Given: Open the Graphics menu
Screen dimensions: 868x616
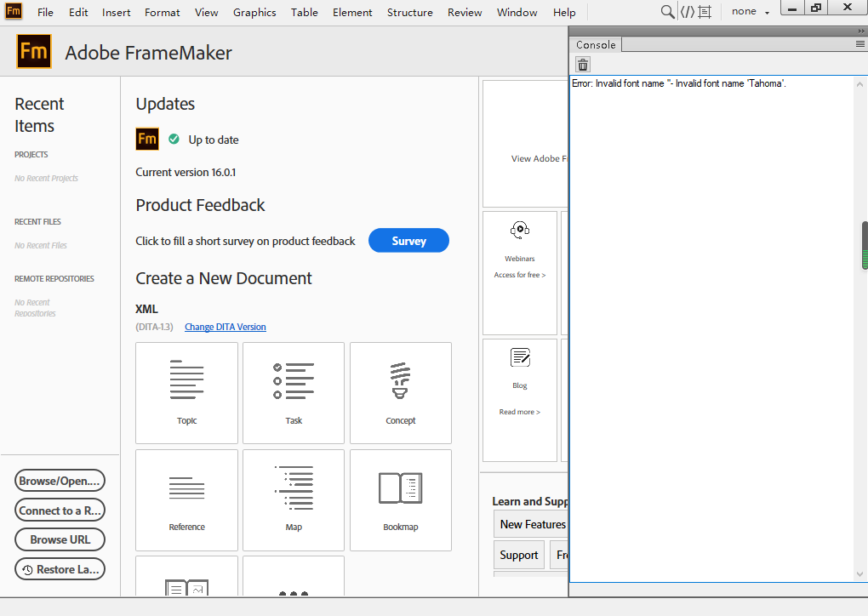Looking at the screenshot, I should coord(254,12).
